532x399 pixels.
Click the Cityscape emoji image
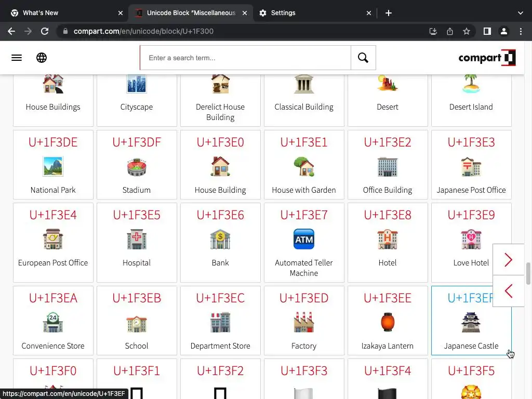point(137,84)
